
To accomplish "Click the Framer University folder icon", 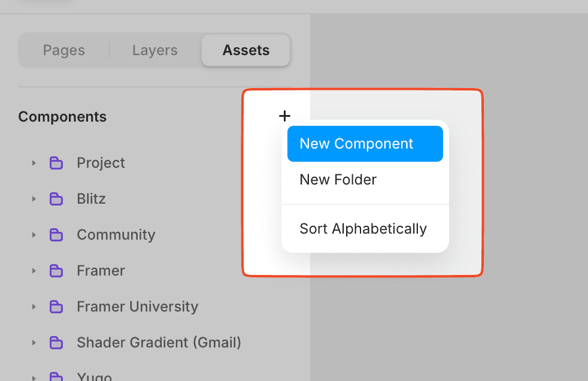I will [56, 307].
